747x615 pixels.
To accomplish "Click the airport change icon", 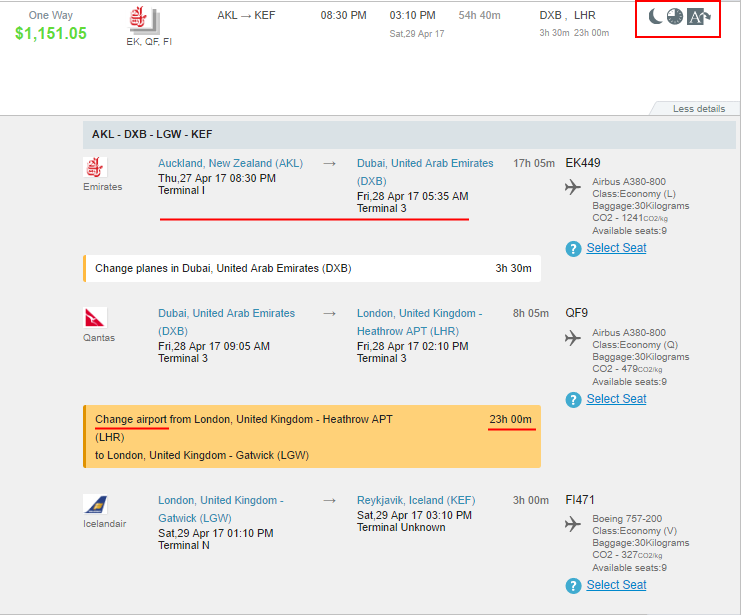I will pyautogui.click(x=700, y=17).
